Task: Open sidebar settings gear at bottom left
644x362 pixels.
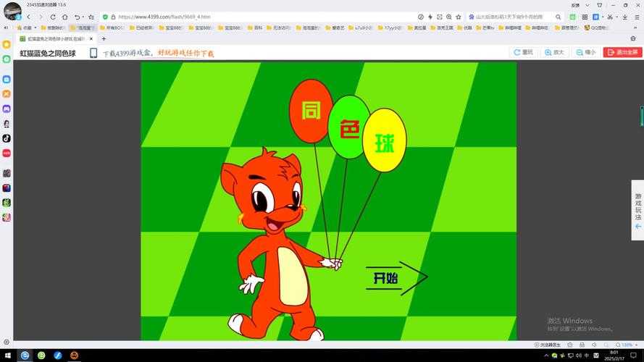Action: tap(7, 342)
